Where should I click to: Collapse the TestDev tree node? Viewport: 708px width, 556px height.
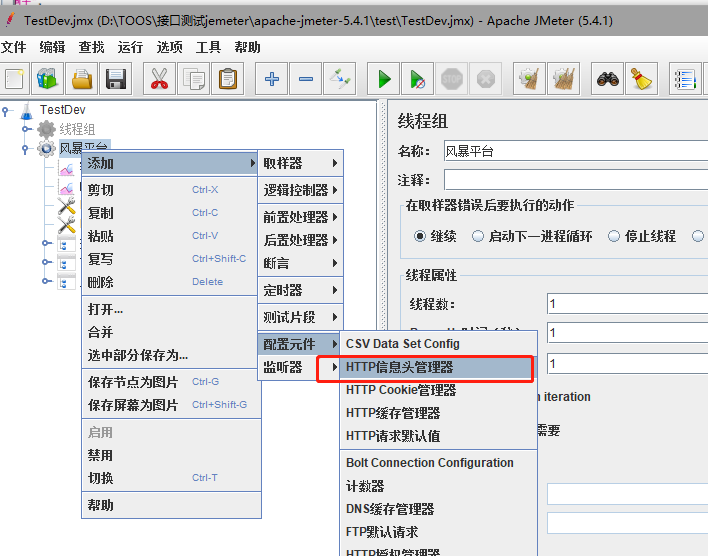pos(6,110)
